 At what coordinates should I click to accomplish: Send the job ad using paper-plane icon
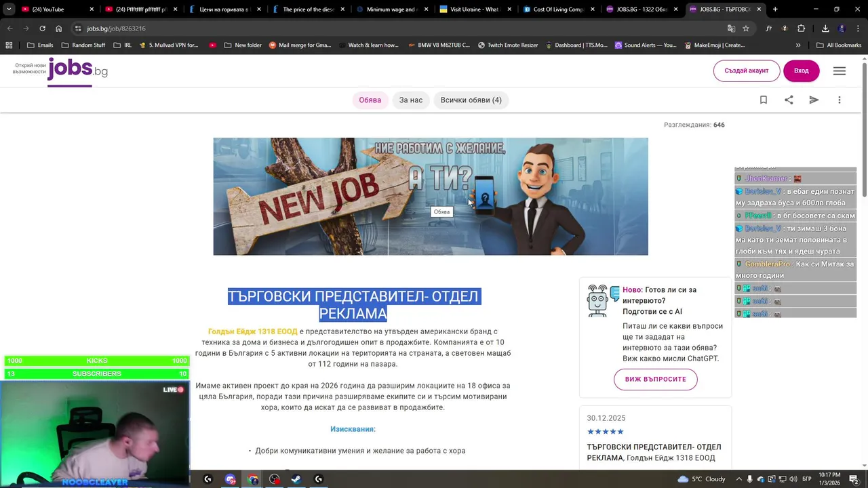click(x=814, y=100)
